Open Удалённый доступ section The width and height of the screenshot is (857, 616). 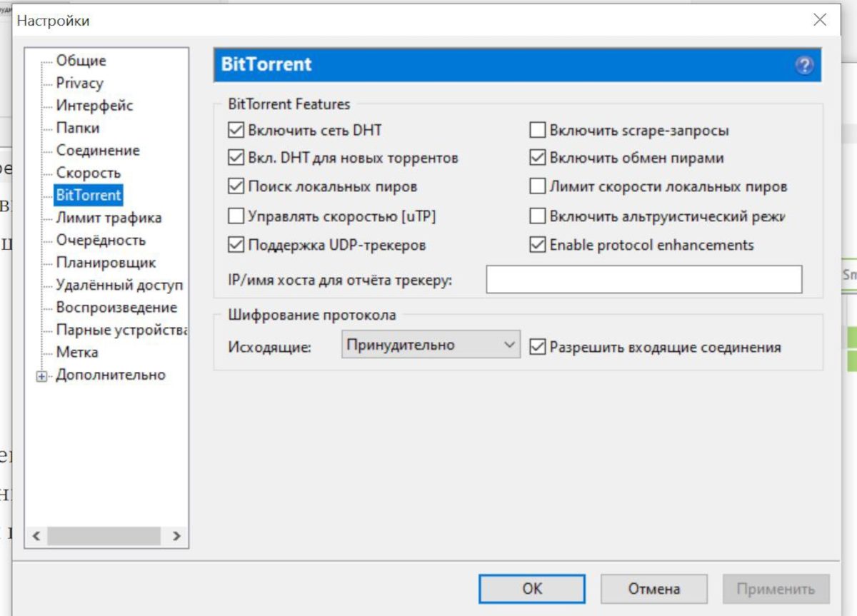[x=119, y=285]
